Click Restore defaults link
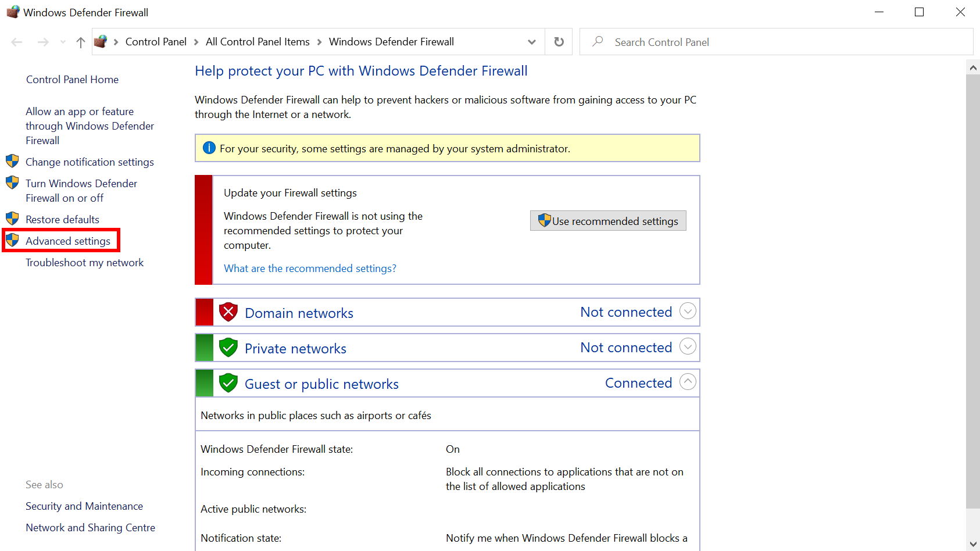This screenshot has width=980, height=551. coord(62,220)
